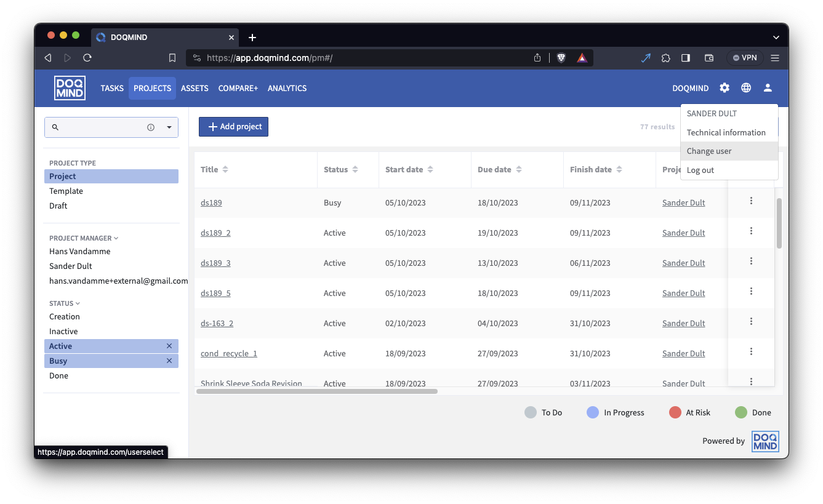The image size is (823, 504).
Task: Open the ds189_5 project link
Action: (x=215, y=293)
